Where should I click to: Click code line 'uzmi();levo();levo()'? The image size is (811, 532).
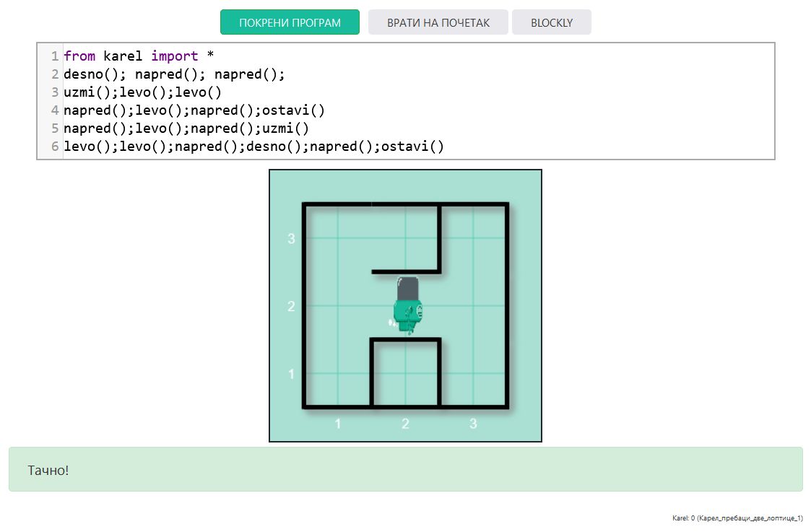pyautogui.click(x=142, y=92)
